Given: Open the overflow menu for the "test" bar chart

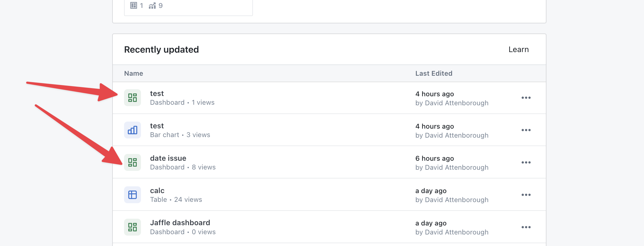Looking at the screenshot, I should tap(526, 130).
